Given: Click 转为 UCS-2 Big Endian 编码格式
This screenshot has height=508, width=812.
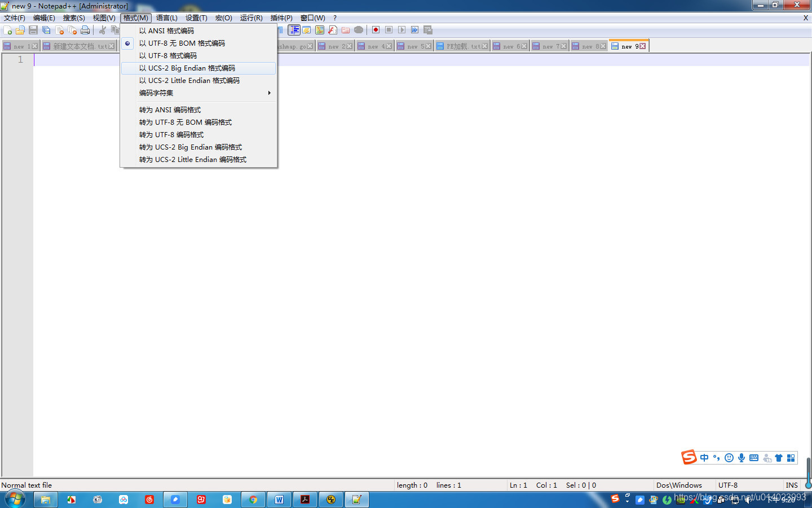Looking at the screenshot, I should (198, 147).
